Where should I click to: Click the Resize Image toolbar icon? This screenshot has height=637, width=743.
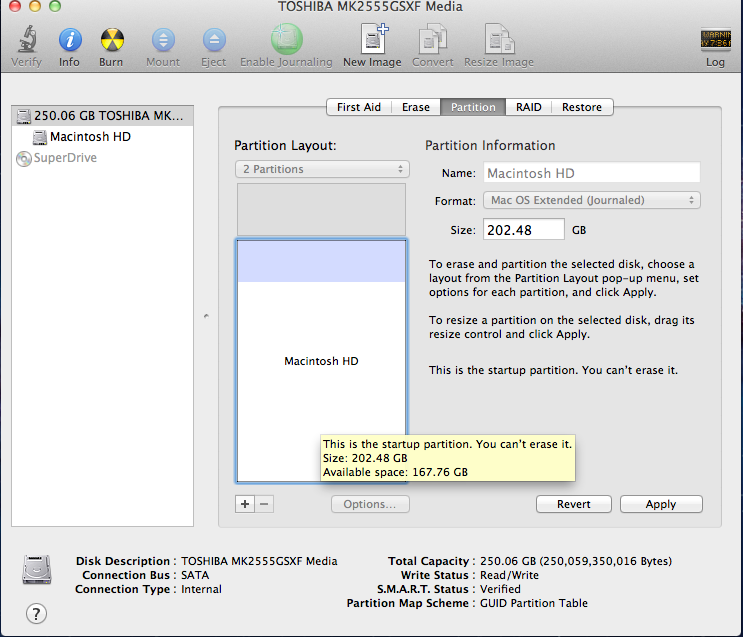tap(499, 39)
